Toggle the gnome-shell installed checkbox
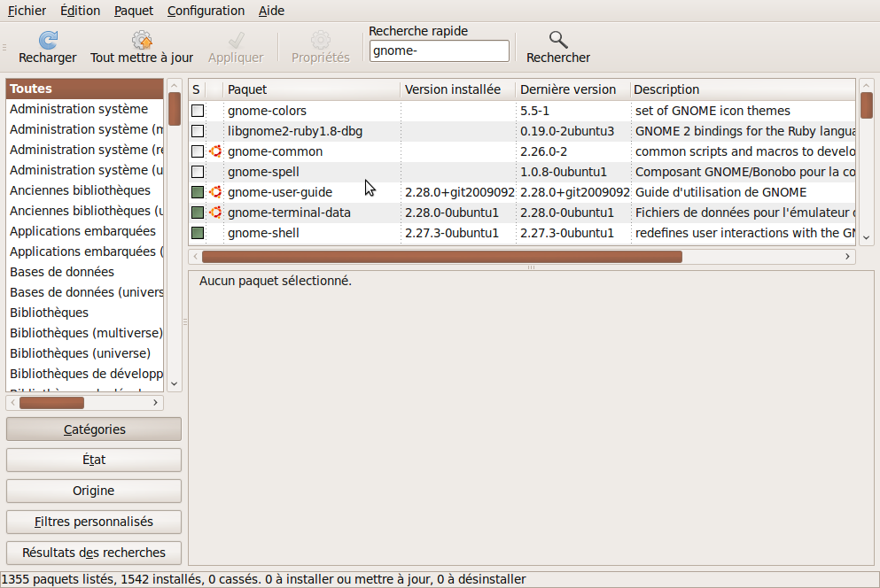 (x=198, y=233)
